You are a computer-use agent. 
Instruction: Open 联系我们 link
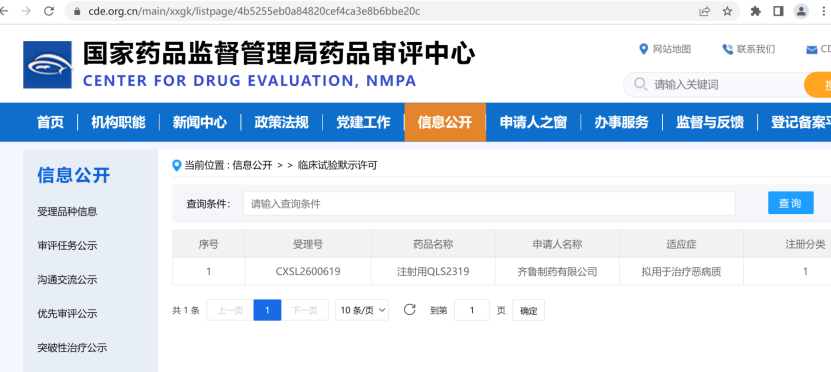756,49
